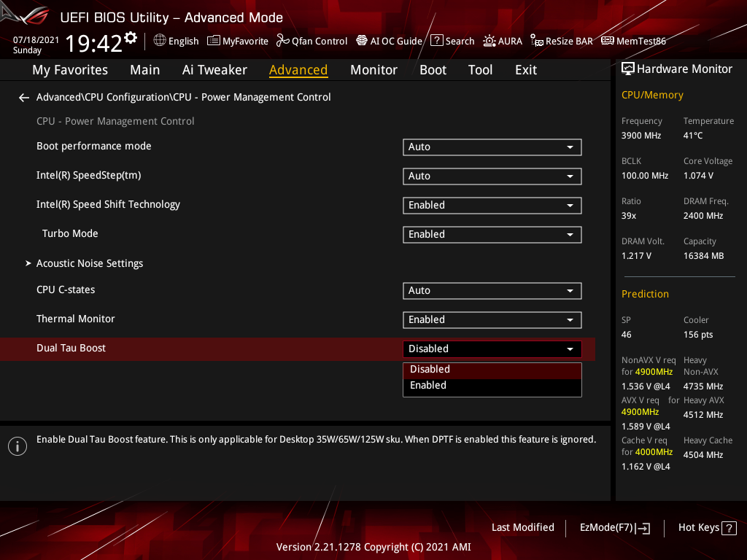
Task: Click Last Modified to review changes
Action: click(x=522, y=527)
